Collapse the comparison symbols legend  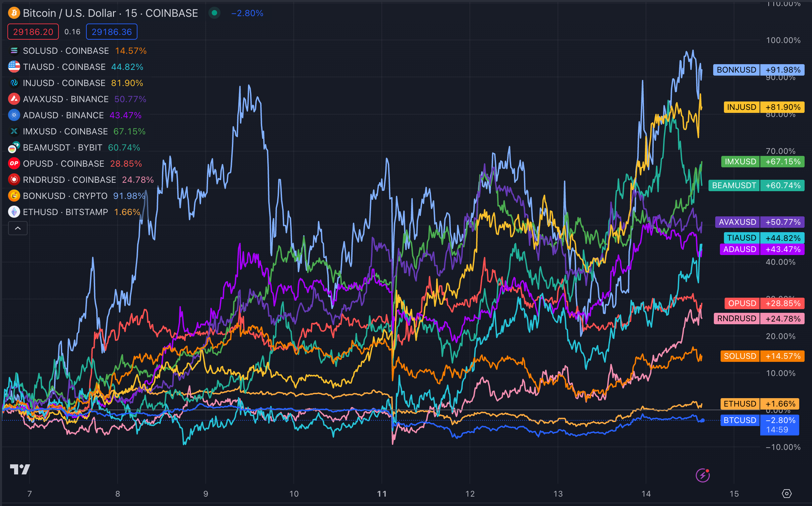coord(18,228)
